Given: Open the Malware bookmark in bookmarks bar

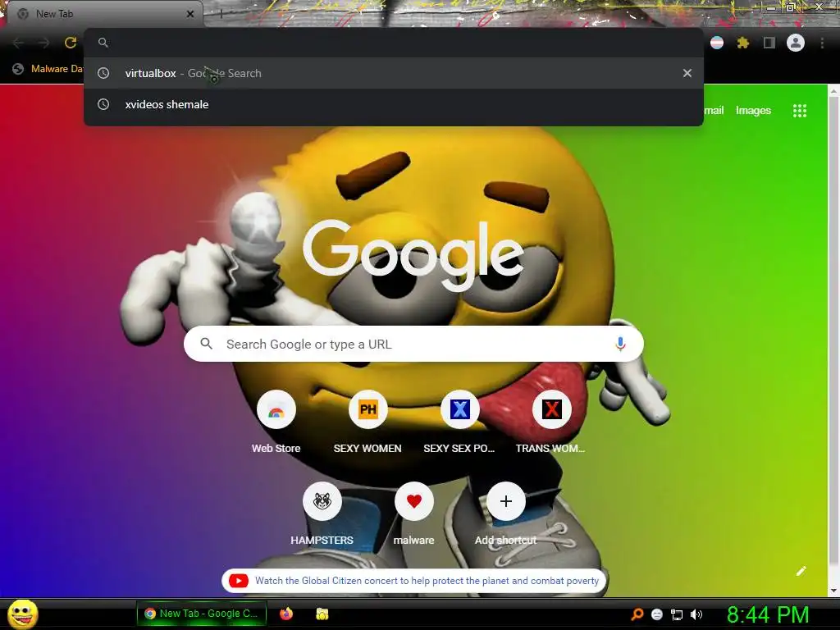Looking at the screenshot, I should [48, 69].
